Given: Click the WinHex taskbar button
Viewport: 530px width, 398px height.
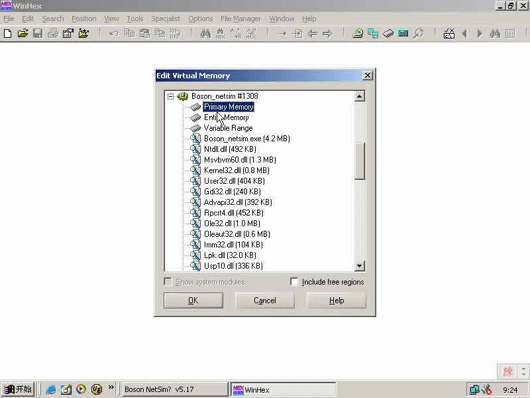Looking at the screenshot, I should pyautogui.click(x=283, y=390).
